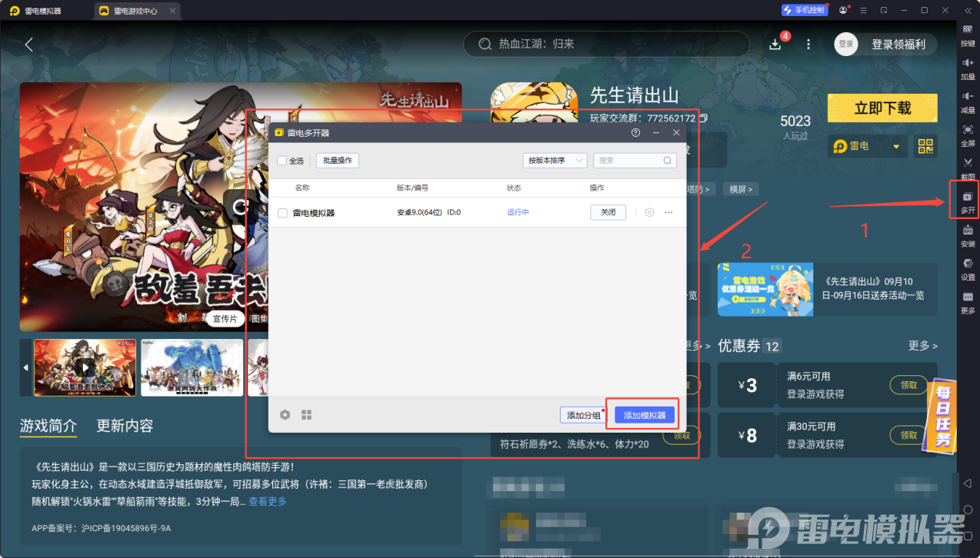Go back with the left arrow
Viewport: 980px width, 558px height.
[29, 44]
